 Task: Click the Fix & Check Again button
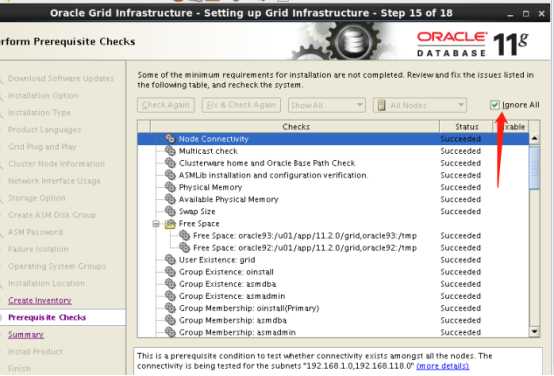(241, 105)
